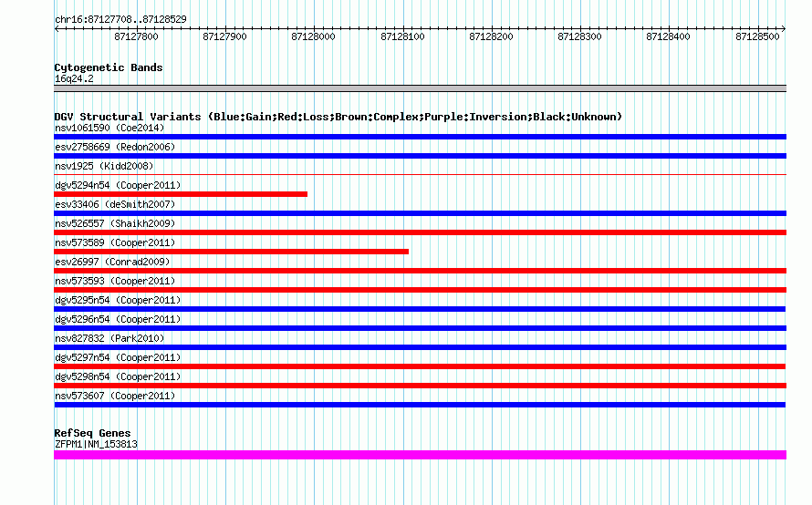Select the blue bar under nsv827832
Image resolution: width=812 pixels, height=505 pixels.
[x=420, y=347]
